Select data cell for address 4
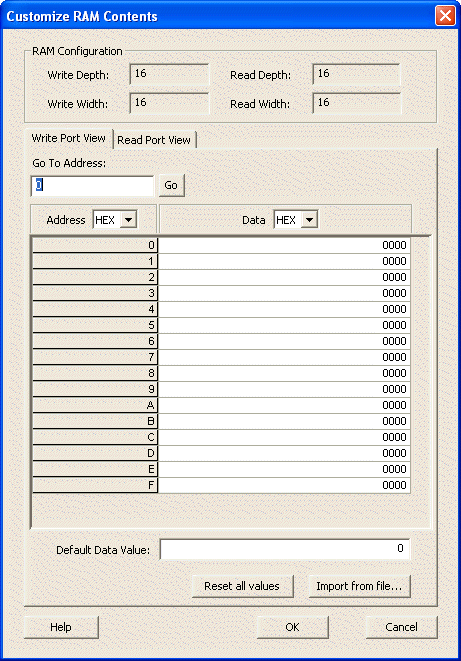The width and height of the screenshot is (461, 661). click(x=284, y=309)
